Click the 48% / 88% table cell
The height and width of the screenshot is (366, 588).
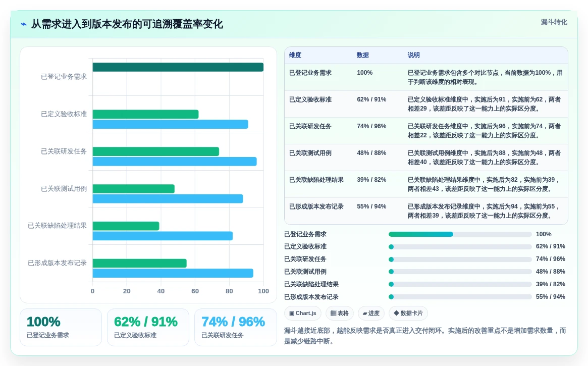[371, 153]
